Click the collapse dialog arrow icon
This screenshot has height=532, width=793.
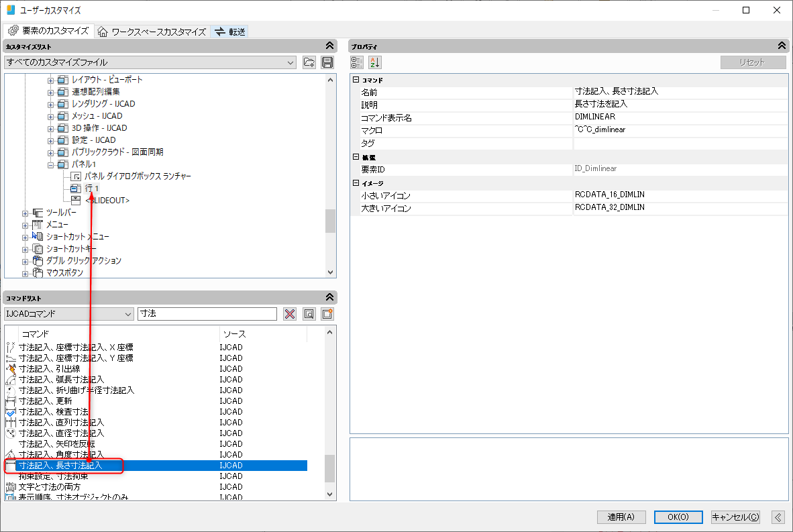[x=778, y=517]
